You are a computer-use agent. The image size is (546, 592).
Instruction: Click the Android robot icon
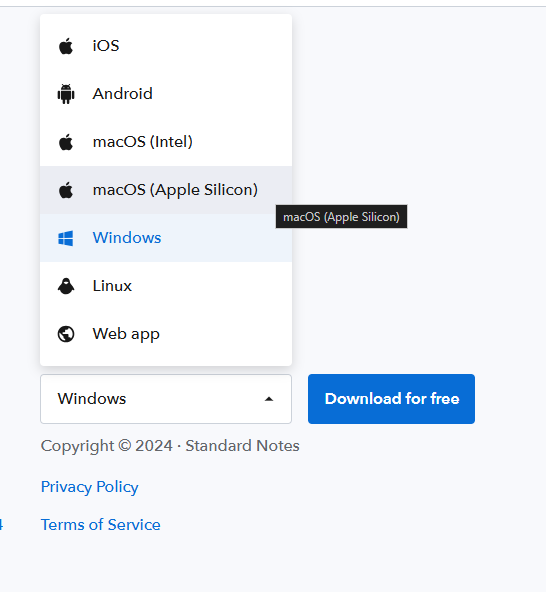[66, 94]
